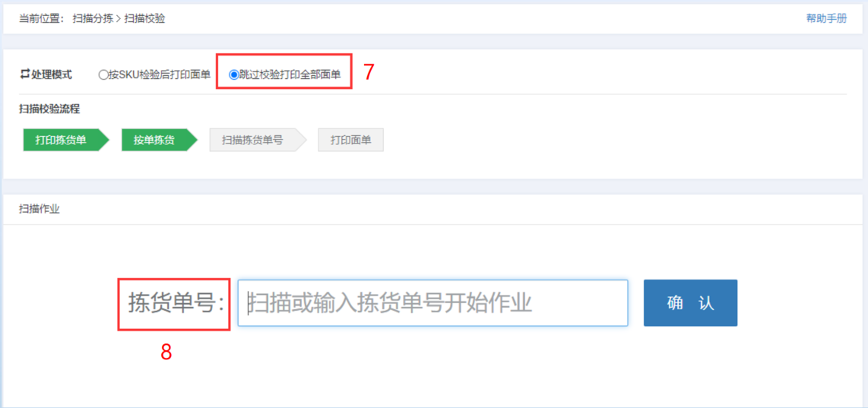
Task: Click the red annotation number 7
Action: coord(369,73)
